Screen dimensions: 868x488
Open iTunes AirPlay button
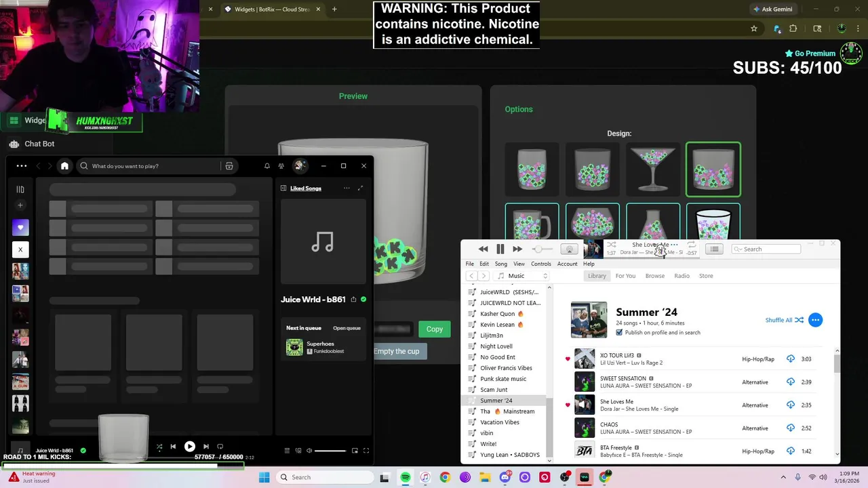(x=570, y=249)
